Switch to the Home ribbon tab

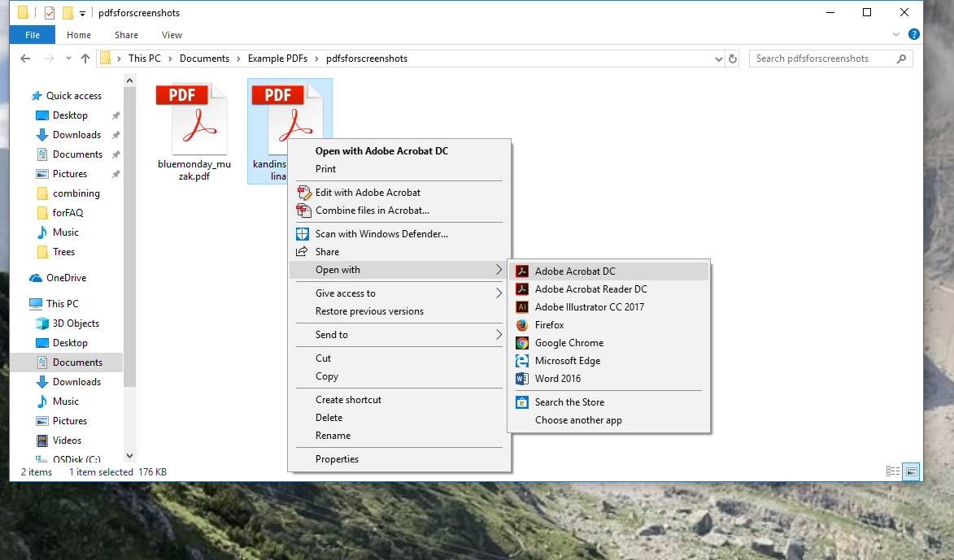pyautogui.click(x=79, y=35)
